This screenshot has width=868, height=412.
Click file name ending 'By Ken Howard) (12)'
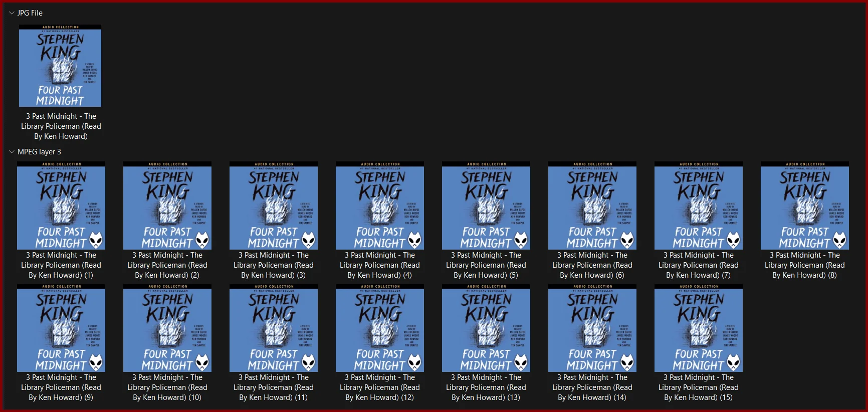pyautogui.click(x=380, y=387)
